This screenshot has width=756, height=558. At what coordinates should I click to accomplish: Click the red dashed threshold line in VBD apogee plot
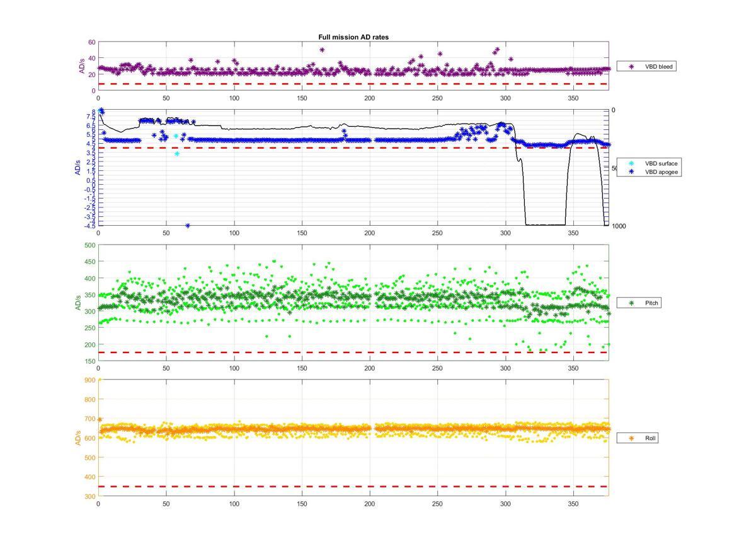353,148
